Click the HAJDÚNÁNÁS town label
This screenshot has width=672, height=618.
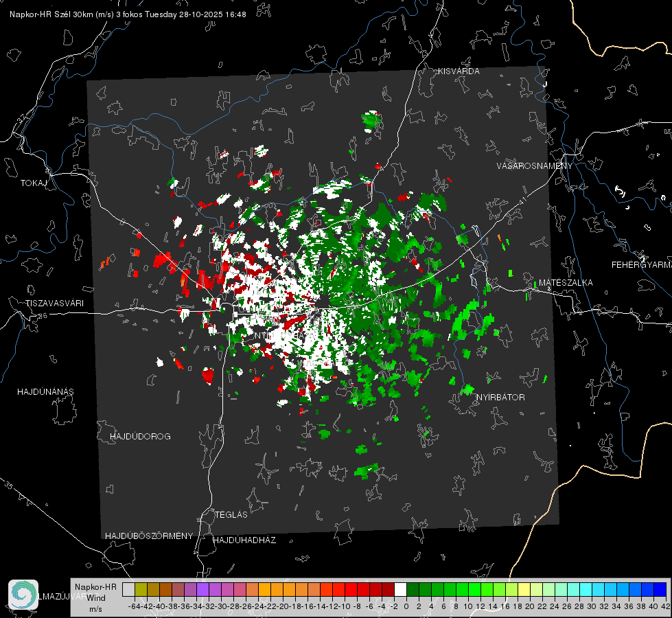45,391
